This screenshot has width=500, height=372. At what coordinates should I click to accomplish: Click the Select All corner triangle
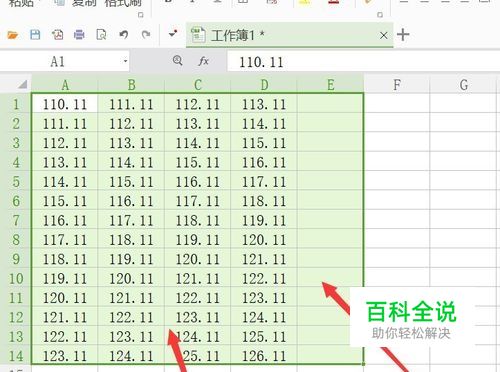click(22, 85)
